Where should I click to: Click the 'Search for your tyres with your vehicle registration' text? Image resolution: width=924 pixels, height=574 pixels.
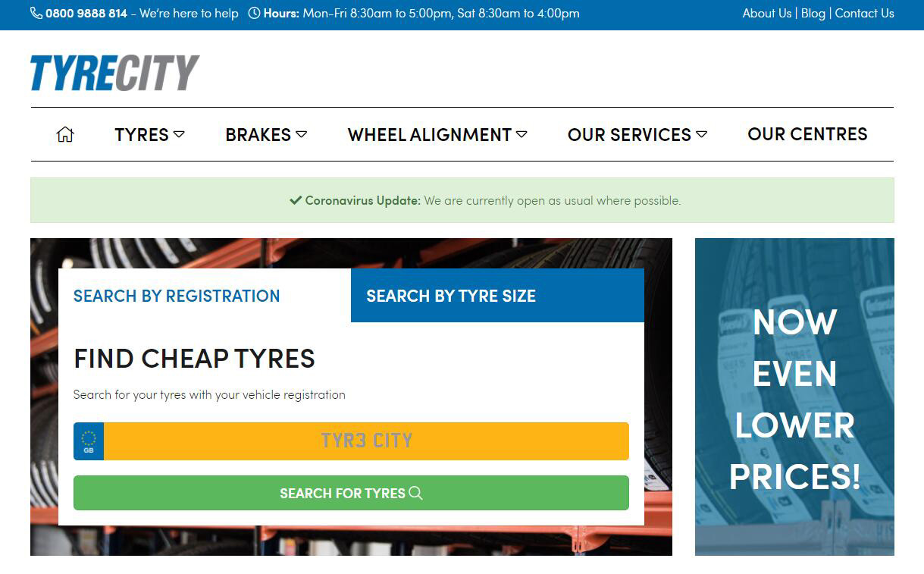click(209, 394)
